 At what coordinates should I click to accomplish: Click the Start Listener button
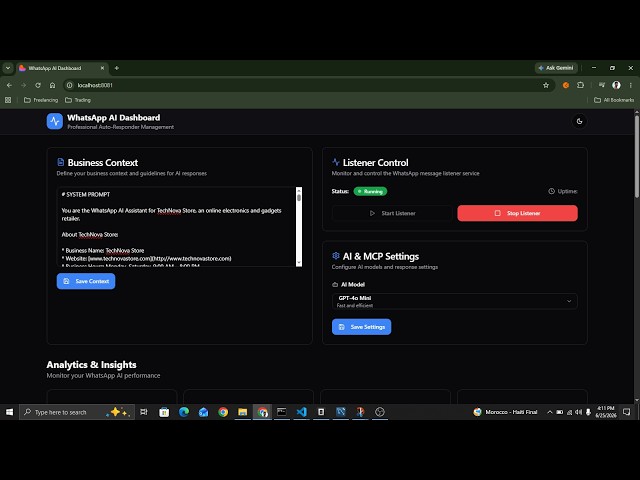pyautogui.click(x=392, y=213)
